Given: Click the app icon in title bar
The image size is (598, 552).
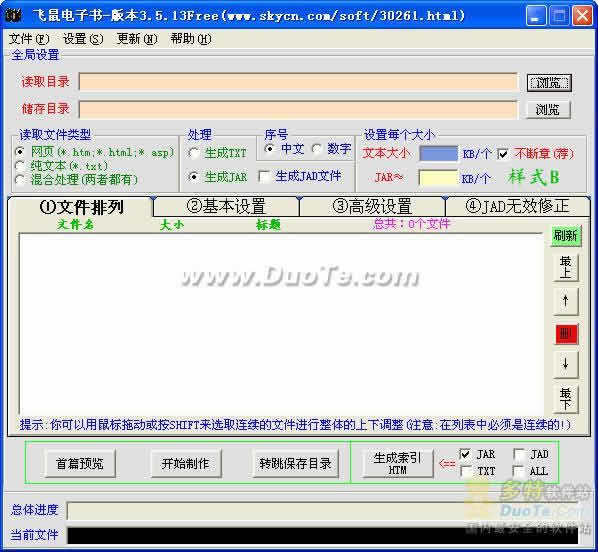Looking at the screenshot, I should 14,16.
